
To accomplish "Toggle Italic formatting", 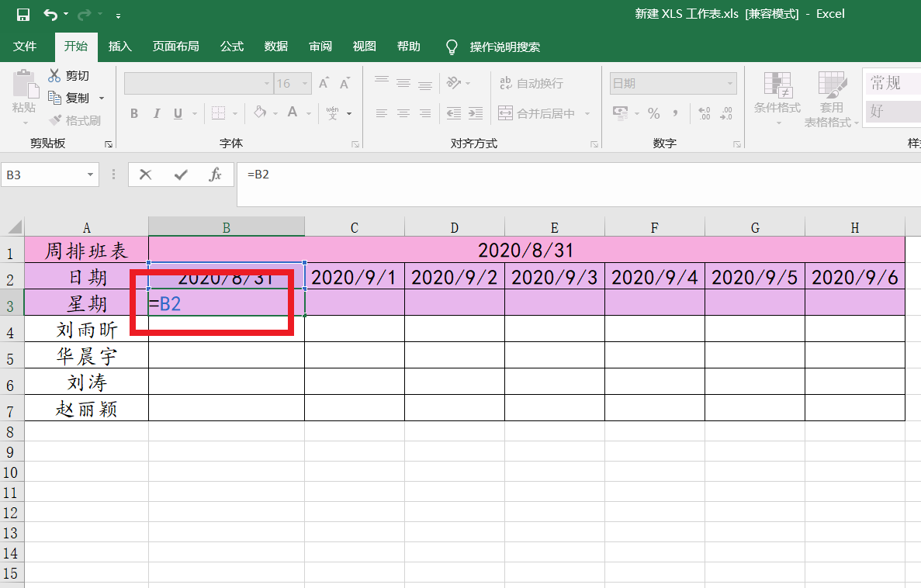I will (156, 113).
